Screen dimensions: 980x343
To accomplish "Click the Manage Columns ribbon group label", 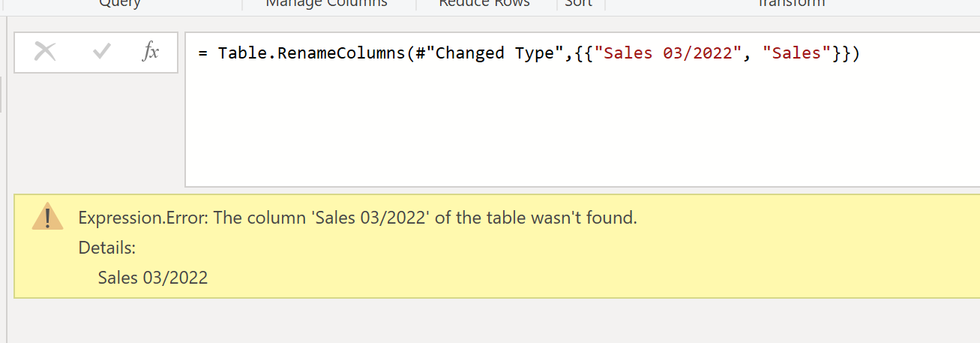I will (326, 3).
